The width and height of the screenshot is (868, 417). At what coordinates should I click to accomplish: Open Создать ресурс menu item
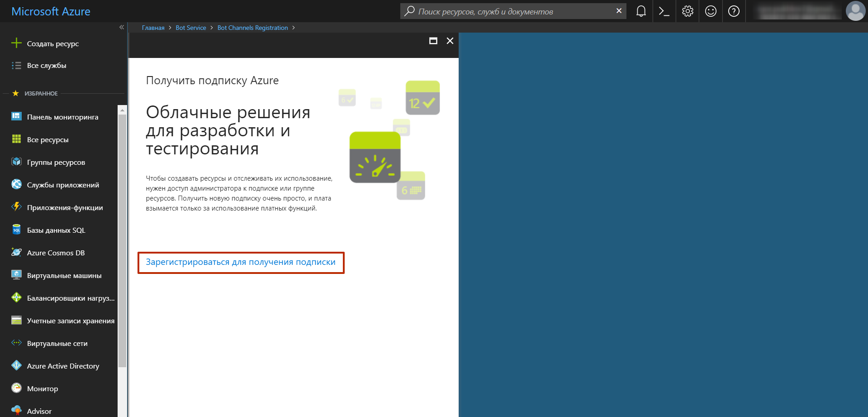pyautogui.click(x=52, y=43)
